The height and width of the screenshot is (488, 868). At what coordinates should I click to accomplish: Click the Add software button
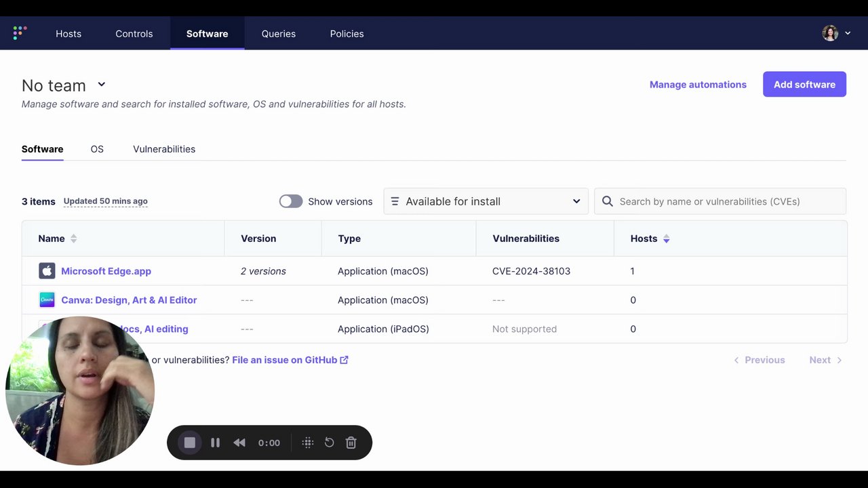804,84
